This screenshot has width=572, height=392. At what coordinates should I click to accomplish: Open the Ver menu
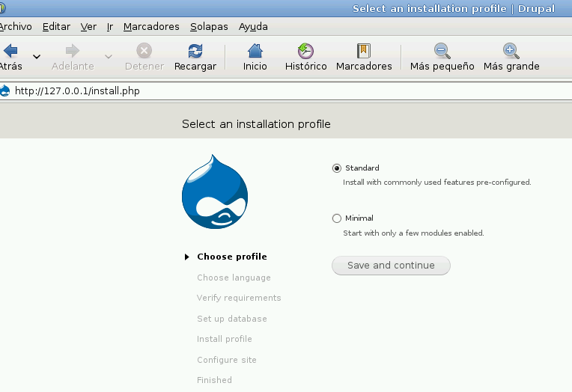coord(88,27)
